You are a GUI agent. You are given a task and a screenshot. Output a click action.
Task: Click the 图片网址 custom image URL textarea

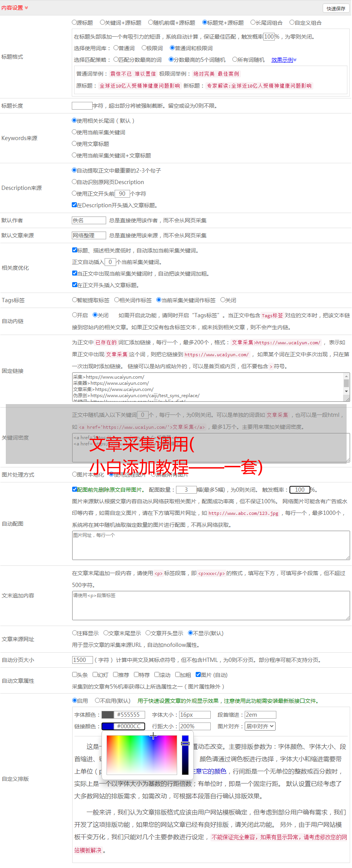click(x=211, y=545)
